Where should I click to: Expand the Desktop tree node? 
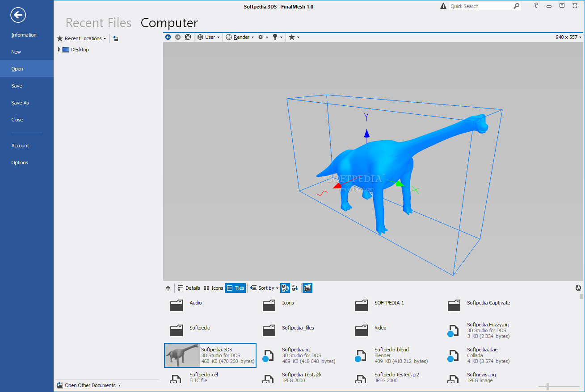coord(59,50)
